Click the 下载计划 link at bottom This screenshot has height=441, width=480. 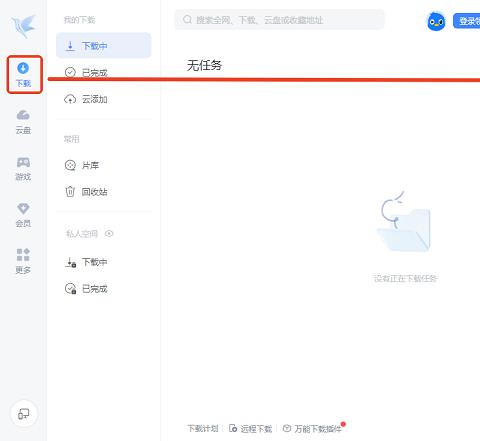tap(203, 428)
